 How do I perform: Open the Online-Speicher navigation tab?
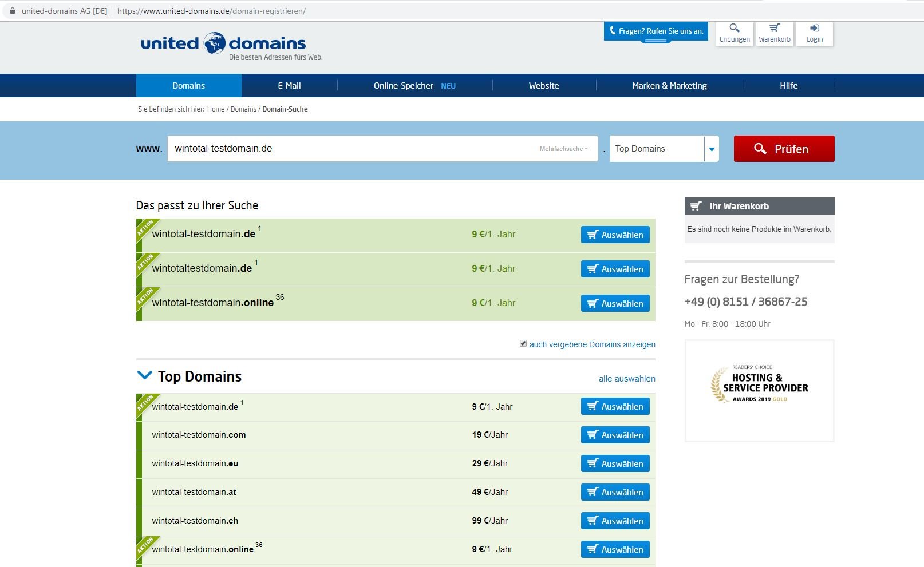click(x=414, y=86)
